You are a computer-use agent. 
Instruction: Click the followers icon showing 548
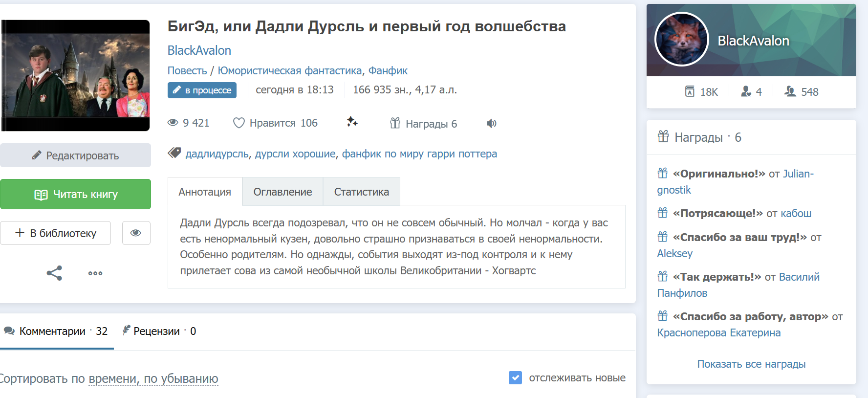[x=790, y=91]
